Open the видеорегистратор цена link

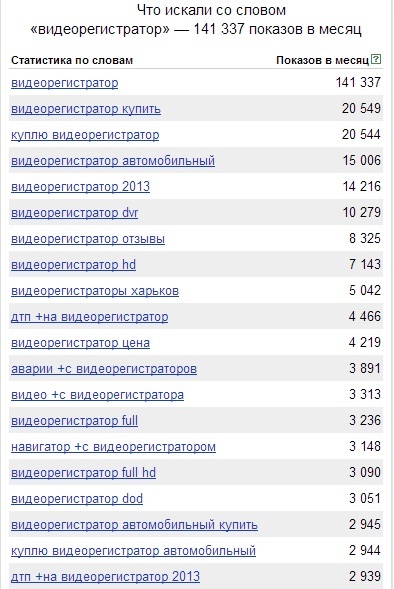[x=80, y=343]
